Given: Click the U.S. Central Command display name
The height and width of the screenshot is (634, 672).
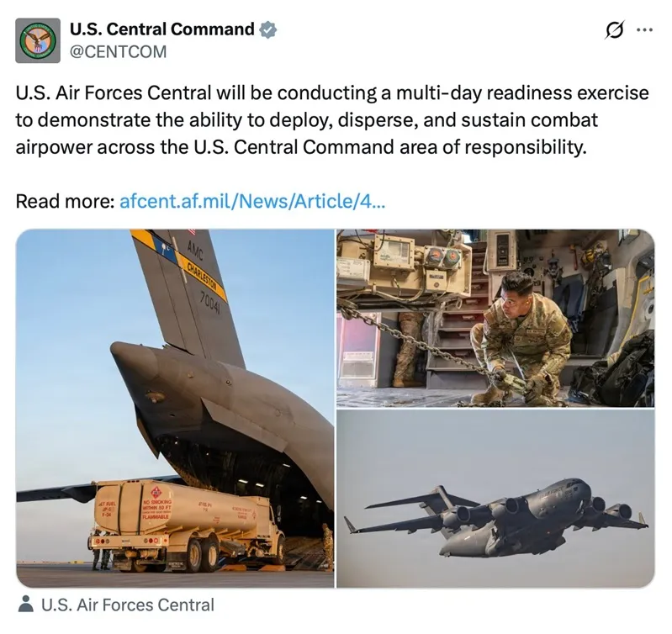Looking at the screenshot, I should click(162, 29).
